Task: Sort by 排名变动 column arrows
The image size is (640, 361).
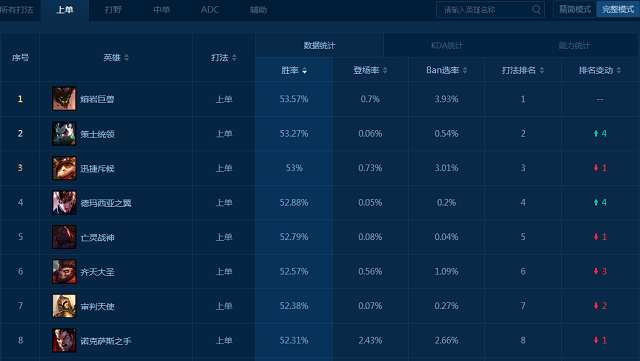Action: [619, 70]
